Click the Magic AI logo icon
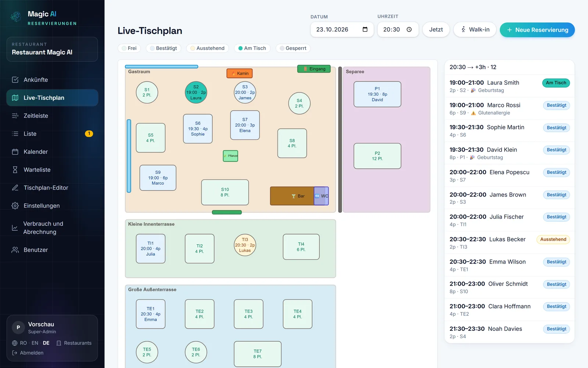The image size is (588, 368). click(x=16, y=17)
